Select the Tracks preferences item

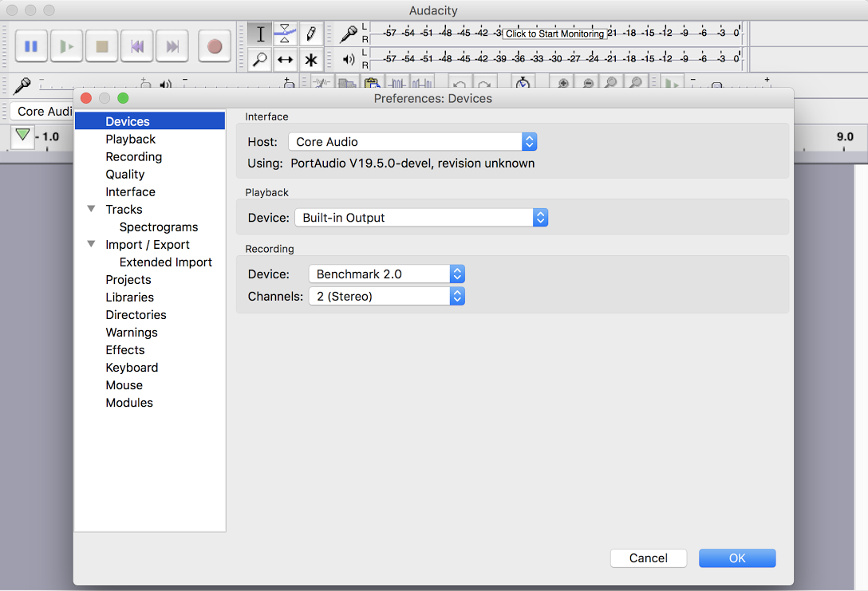124,209
